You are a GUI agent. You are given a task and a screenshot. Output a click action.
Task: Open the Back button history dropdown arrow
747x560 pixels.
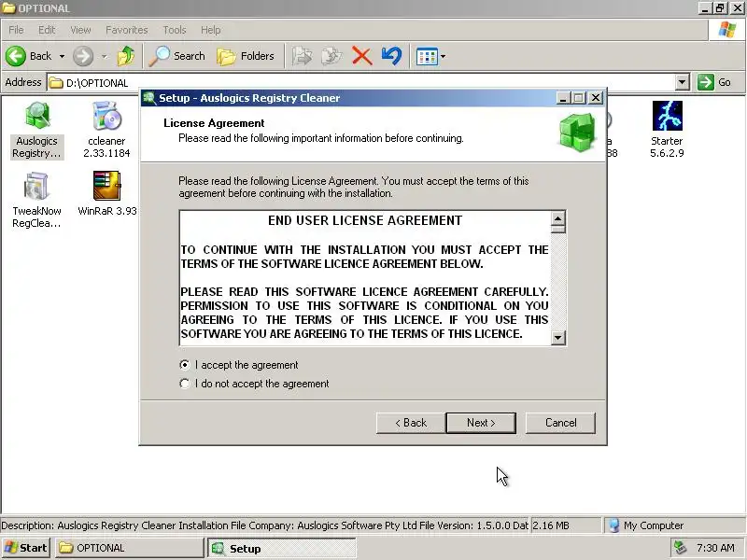62,56
